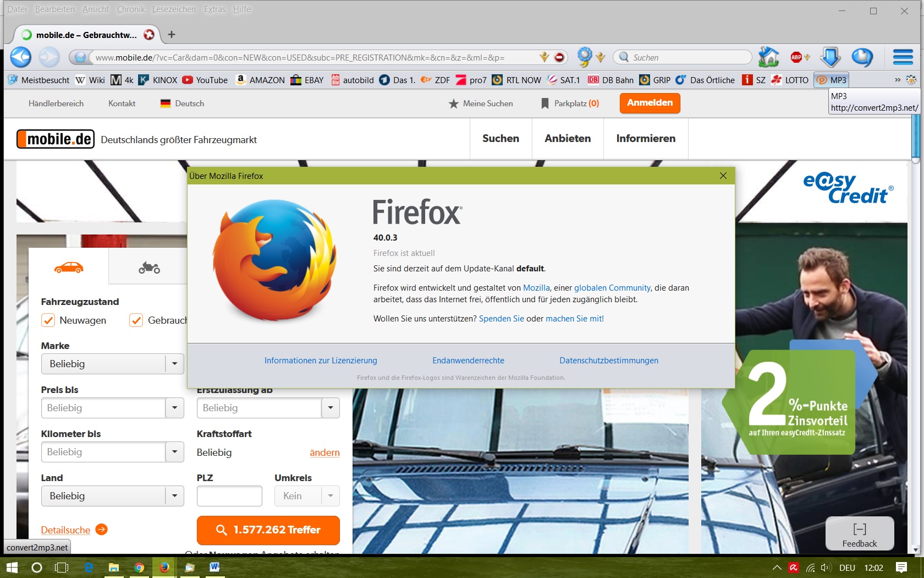Open the Detailsuche link

(x=74, y=530)
